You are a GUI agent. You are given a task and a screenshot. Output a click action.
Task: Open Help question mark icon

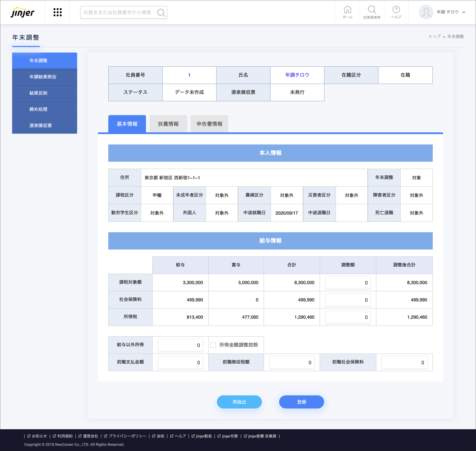point(396,10)
